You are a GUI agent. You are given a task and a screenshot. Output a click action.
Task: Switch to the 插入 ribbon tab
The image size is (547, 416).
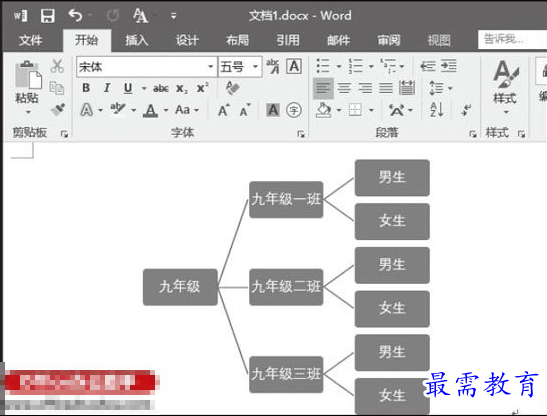click(137, 40)
